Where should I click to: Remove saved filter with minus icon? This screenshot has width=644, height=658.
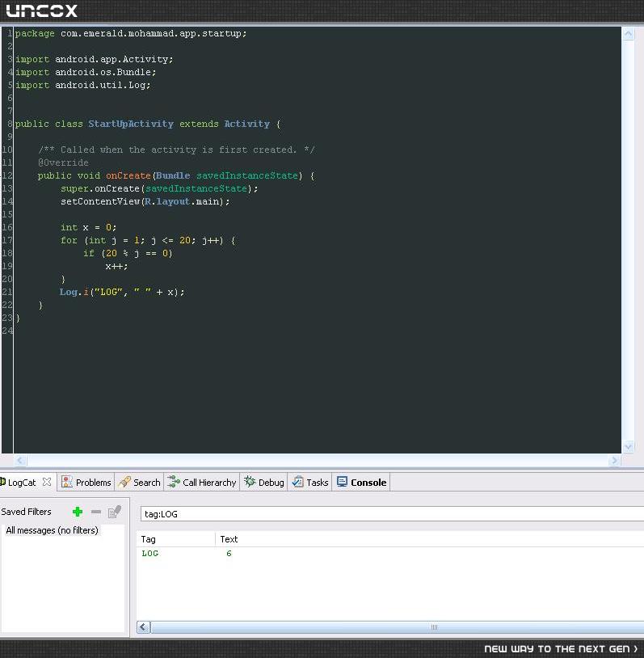tap(96, 512)
